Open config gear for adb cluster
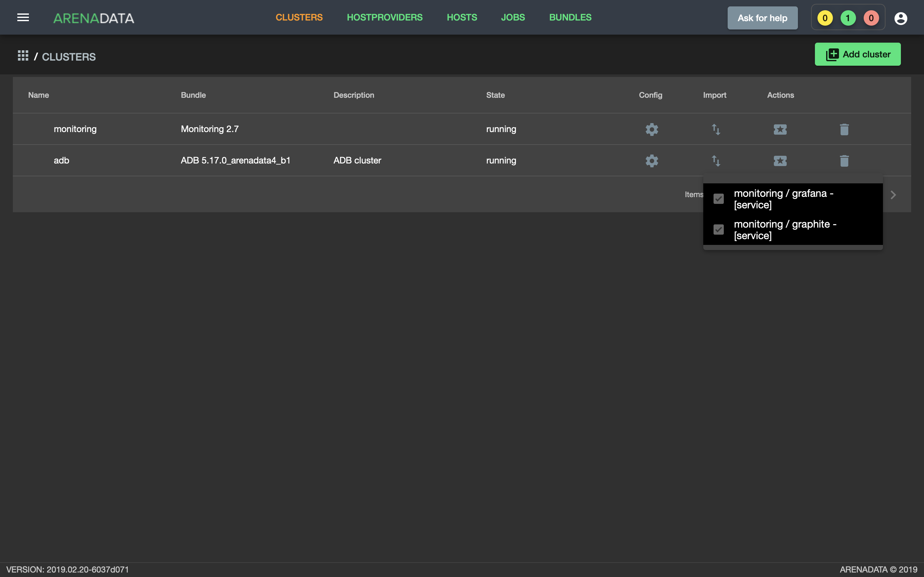This screenshot has width=924, height=577. 652,161
